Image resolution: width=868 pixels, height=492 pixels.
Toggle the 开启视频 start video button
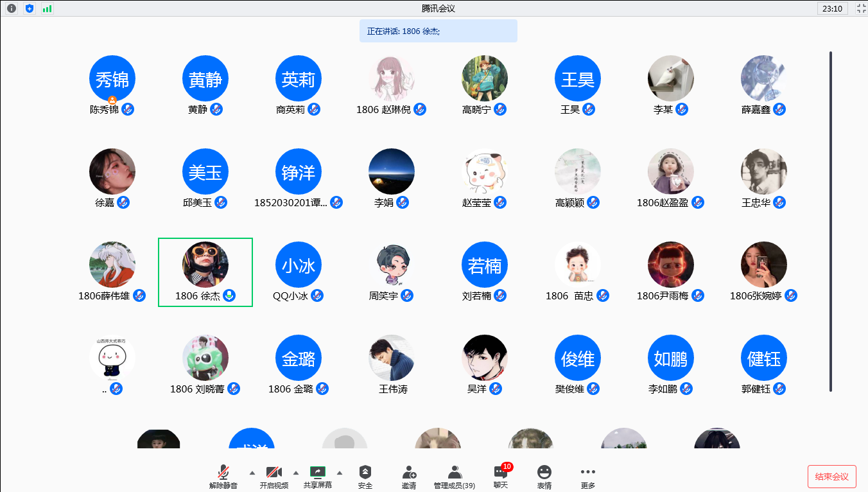pyautogui.click(x=274, y=476)
